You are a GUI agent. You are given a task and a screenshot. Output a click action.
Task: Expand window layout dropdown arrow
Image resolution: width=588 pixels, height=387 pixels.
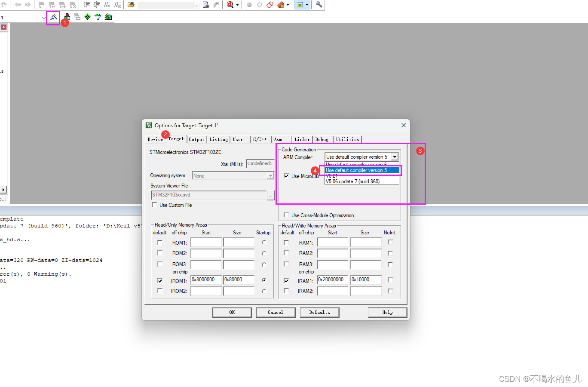(x=307, y=5)
